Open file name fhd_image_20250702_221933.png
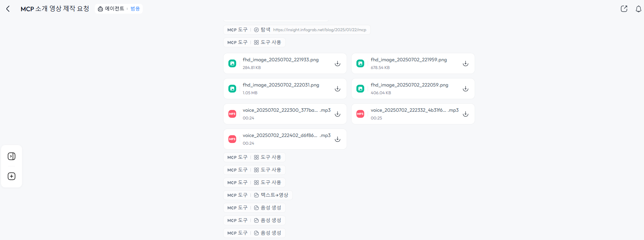644x240 pixels. tap(281, 60)
